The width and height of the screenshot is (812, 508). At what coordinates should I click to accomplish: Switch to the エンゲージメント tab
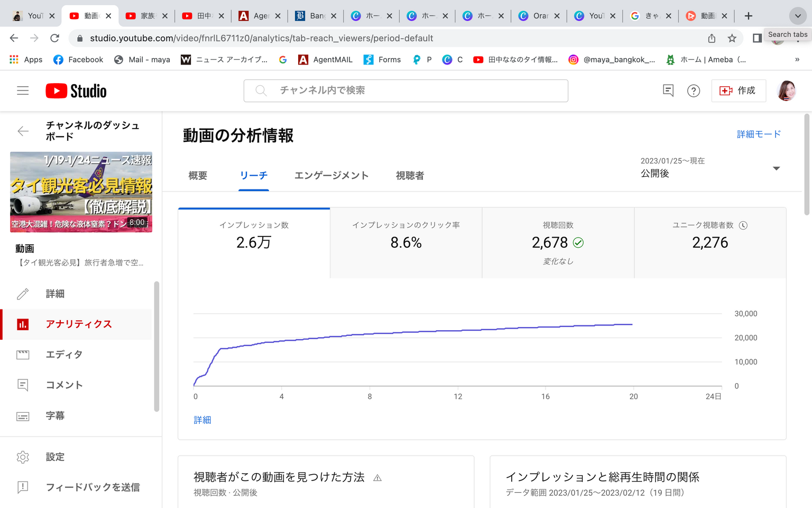[x=331, y=176]
